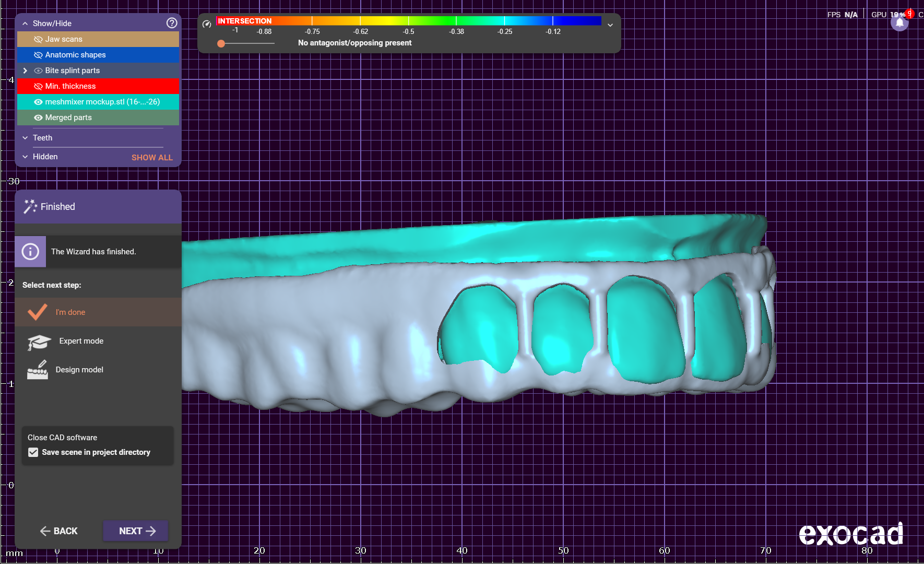Click the wizard info circle icon
This screenshot has height=564, width=924.
[x=30, y=252]
